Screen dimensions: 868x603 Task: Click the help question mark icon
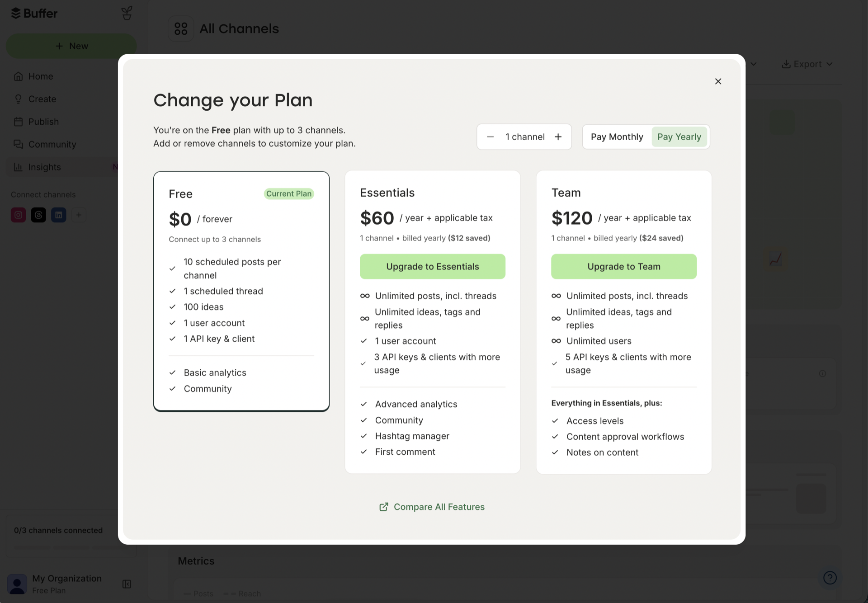pos(830,578)
